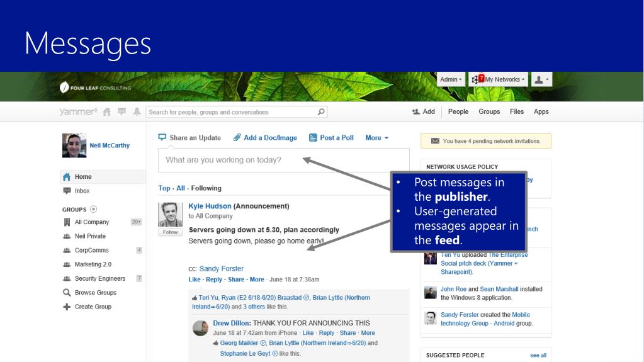The width and height of the screenshot is (644, 362).
Task: Click Neil McCarthy profile photo
Action: pos(74,145)
